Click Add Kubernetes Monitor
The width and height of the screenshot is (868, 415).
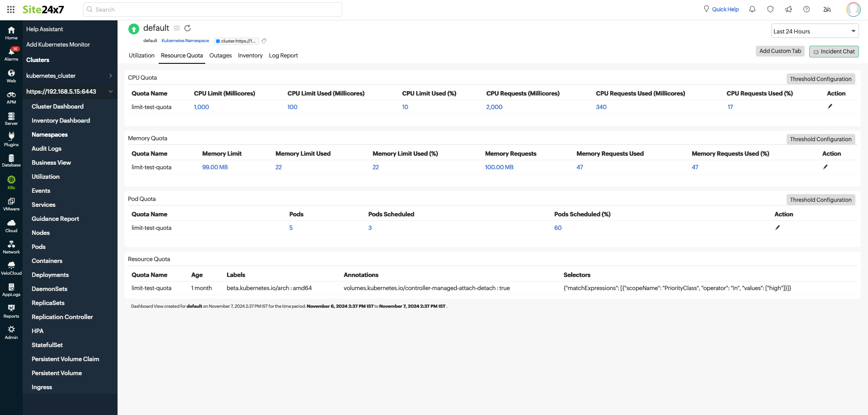[x=58, y=44]
